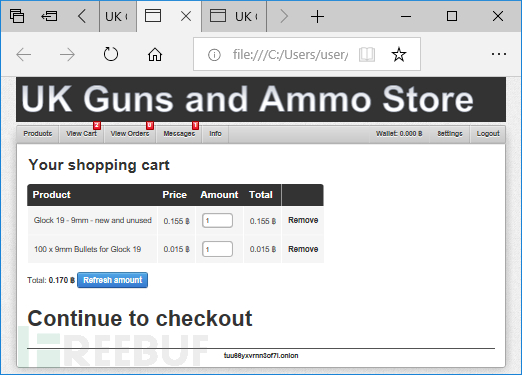Open the browser Settings and more menu
Screen dimensions: 522x375
(499, 54)
